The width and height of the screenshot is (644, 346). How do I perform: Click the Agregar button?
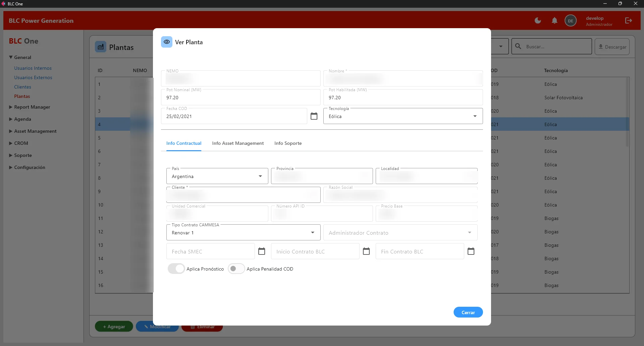114,326
